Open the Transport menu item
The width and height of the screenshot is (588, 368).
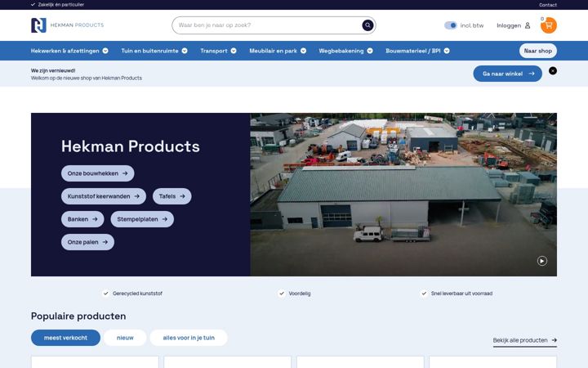pyautogui.click(x=214, y=51)
